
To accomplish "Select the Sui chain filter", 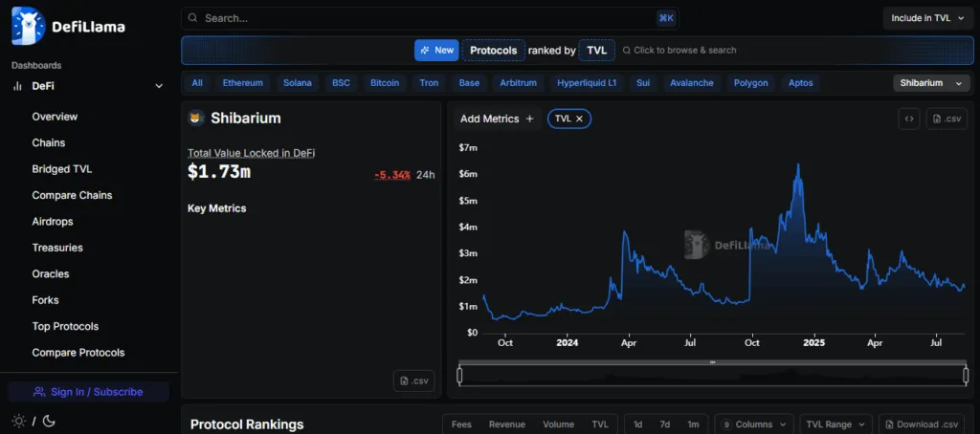I will pyautogui.click(x=642, y=82).
